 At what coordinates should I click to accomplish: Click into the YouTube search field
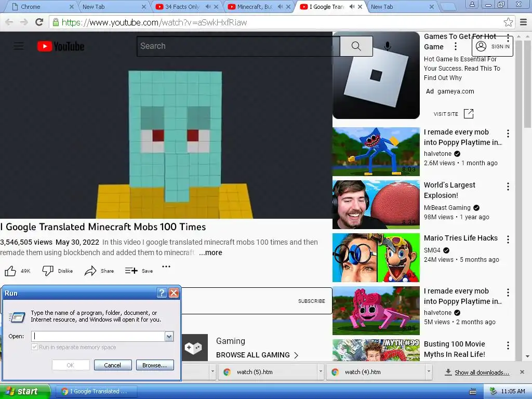tap(238, 46)
